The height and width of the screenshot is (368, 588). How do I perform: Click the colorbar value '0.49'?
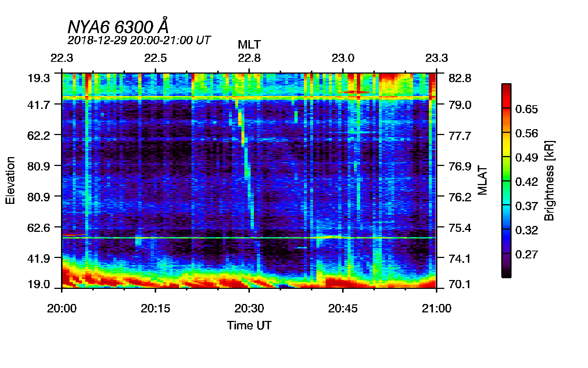point(527,158)
